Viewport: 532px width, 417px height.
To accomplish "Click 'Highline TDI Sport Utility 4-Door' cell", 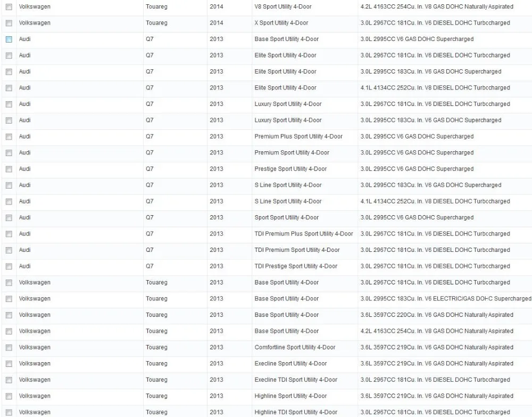I will tap(296, 412).
